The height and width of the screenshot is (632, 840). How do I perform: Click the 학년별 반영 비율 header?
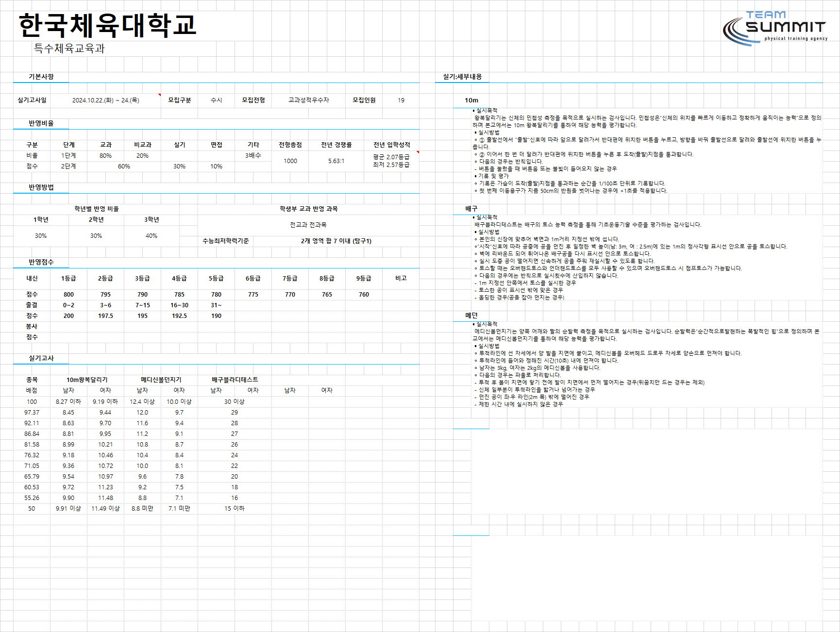pos(97,209)
